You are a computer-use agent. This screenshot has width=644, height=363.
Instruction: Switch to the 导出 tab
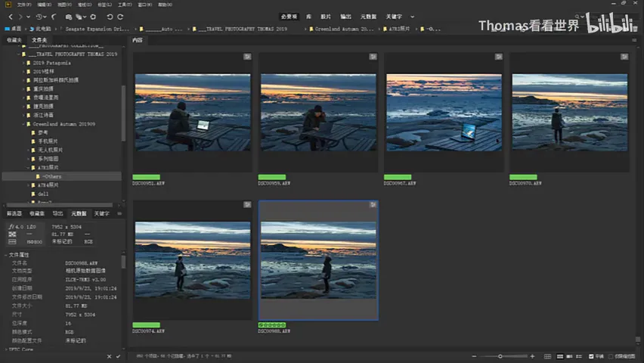click(57, 214)
